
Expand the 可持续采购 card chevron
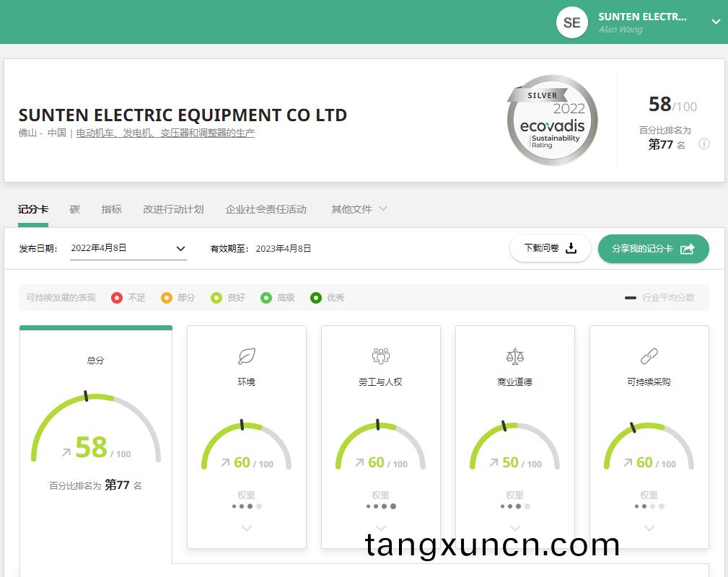(649, 528)
